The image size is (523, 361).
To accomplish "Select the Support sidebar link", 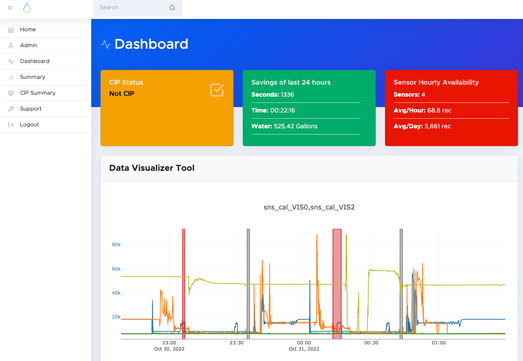I will tap(45, 109).
